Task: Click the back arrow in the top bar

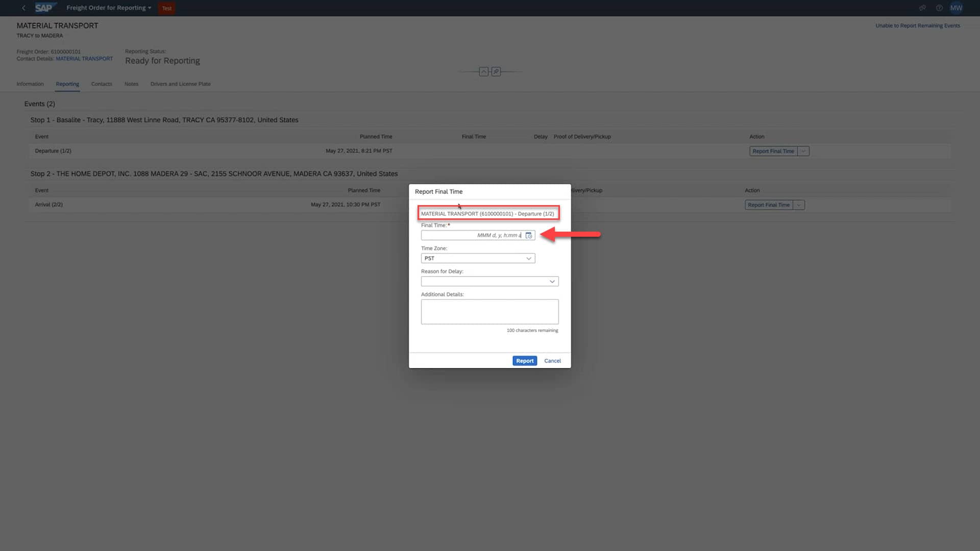Action: tap(23, 8)
